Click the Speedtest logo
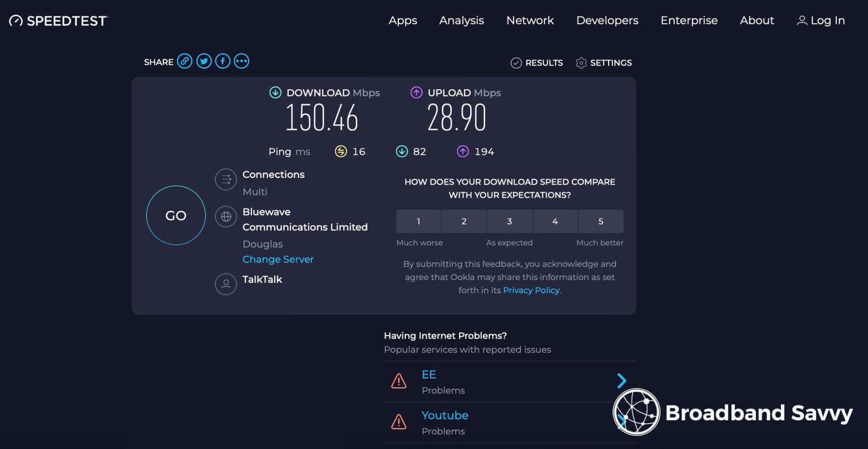The height and width of the screenshot is (449, 868). tap(58, 20)
